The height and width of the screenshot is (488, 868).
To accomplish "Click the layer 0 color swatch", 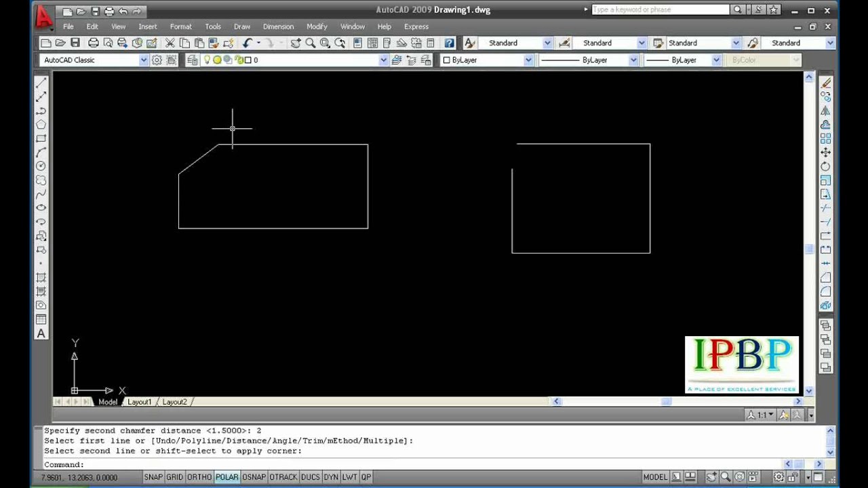I will click(248, 60).
